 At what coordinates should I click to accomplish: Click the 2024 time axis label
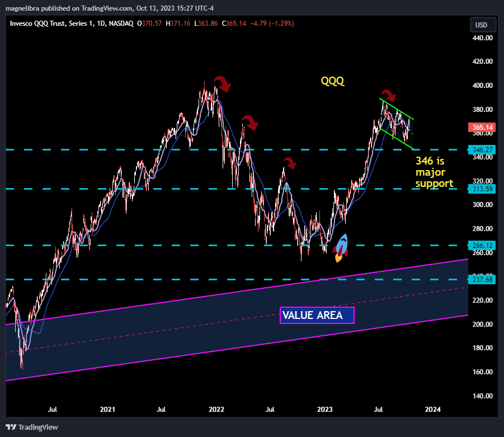432,410
